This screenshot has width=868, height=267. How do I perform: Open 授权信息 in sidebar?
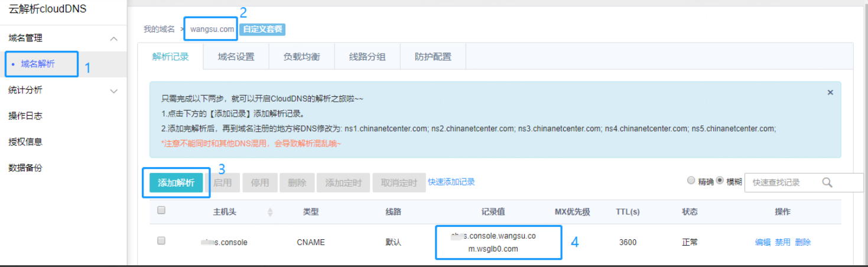point(25,142)
